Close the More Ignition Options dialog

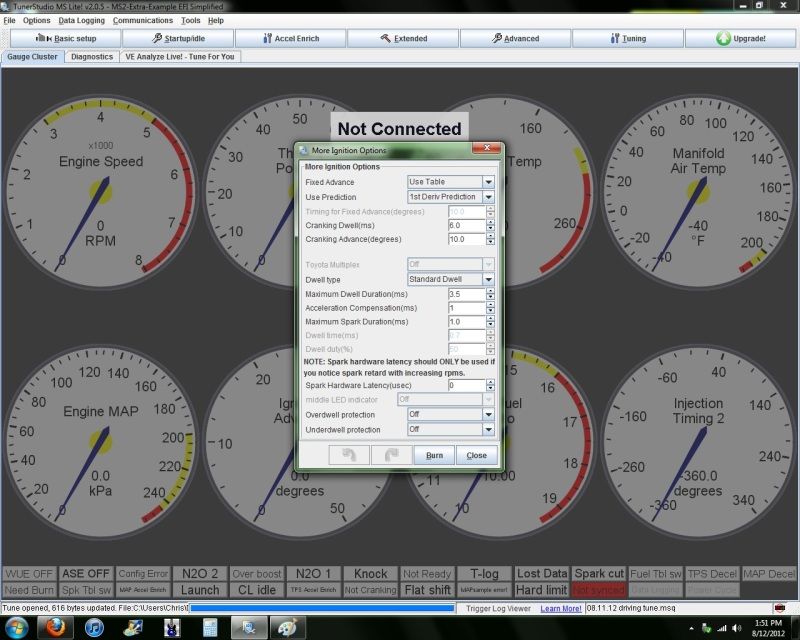click(487, 148)
